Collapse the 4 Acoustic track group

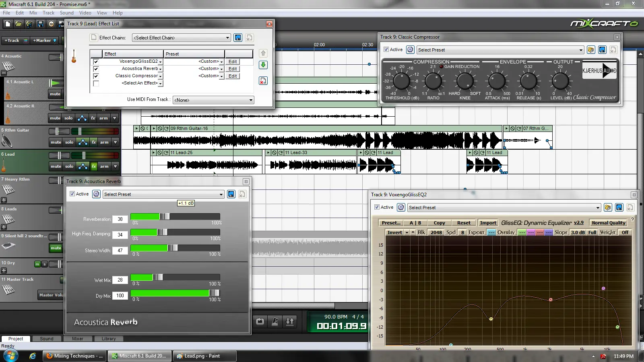point(4,73)
